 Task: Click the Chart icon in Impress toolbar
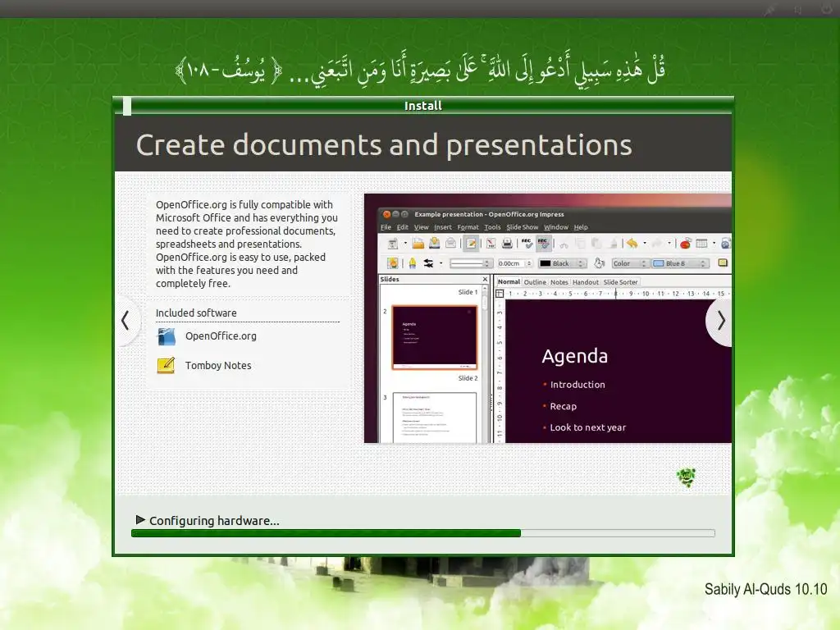(685, 244)
